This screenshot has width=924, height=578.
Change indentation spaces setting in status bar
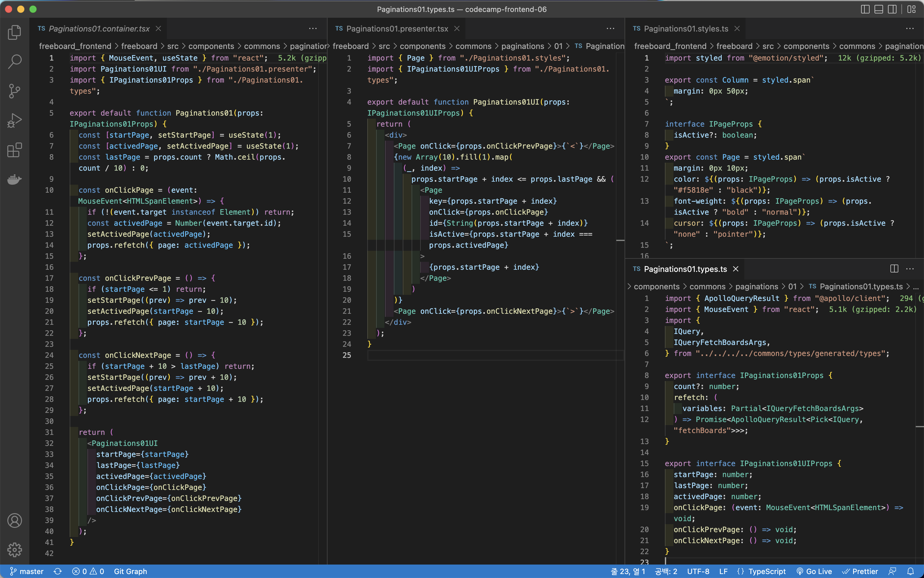pos(666,571)
